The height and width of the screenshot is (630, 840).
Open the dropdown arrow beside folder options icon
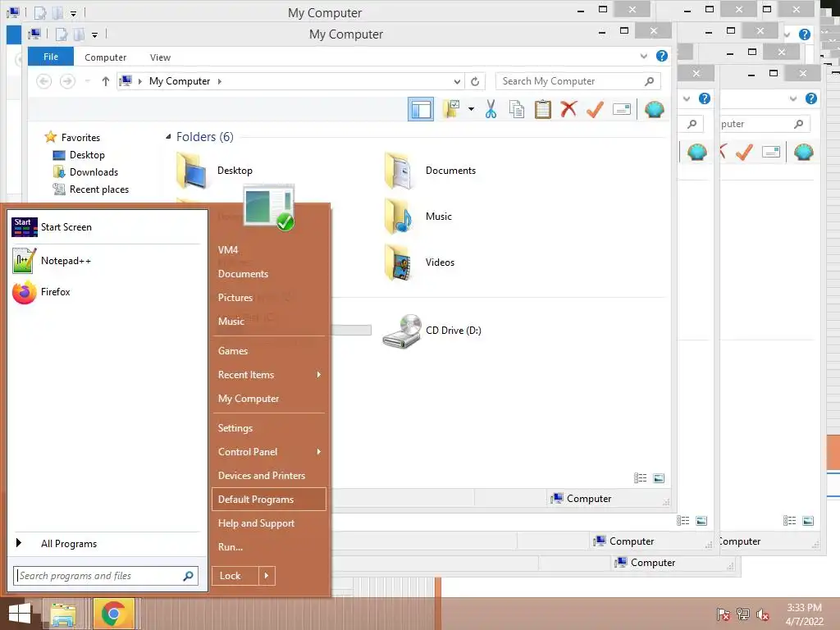(x=471, y=109)
